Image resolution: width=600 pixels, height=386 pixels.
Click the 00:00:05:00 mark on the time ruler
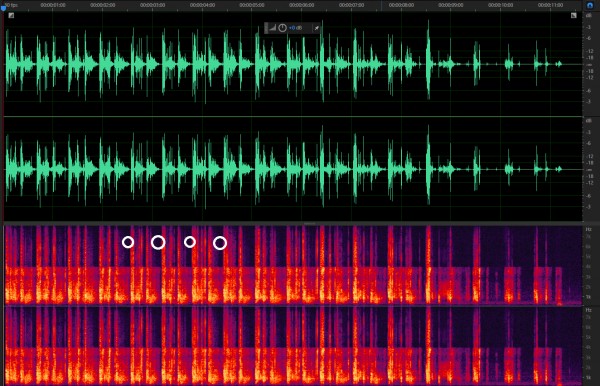click(251, 5)
